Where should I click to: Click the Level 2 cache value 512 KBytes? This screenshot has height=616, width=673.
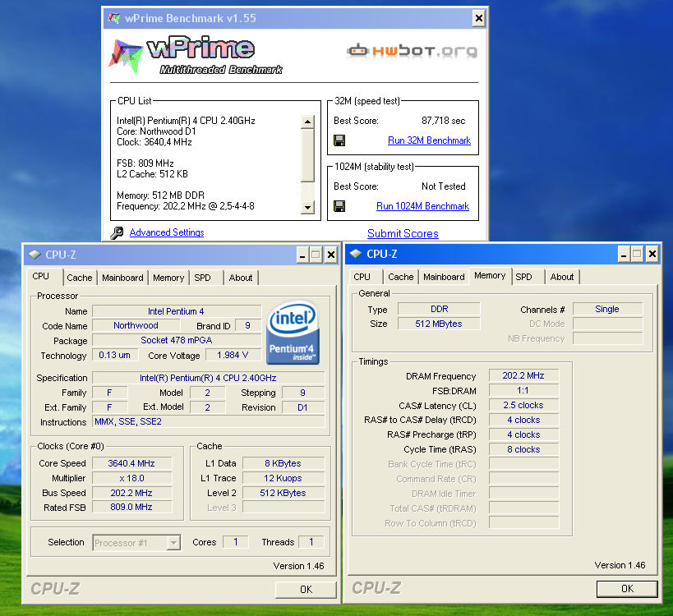tap(283, 493)
